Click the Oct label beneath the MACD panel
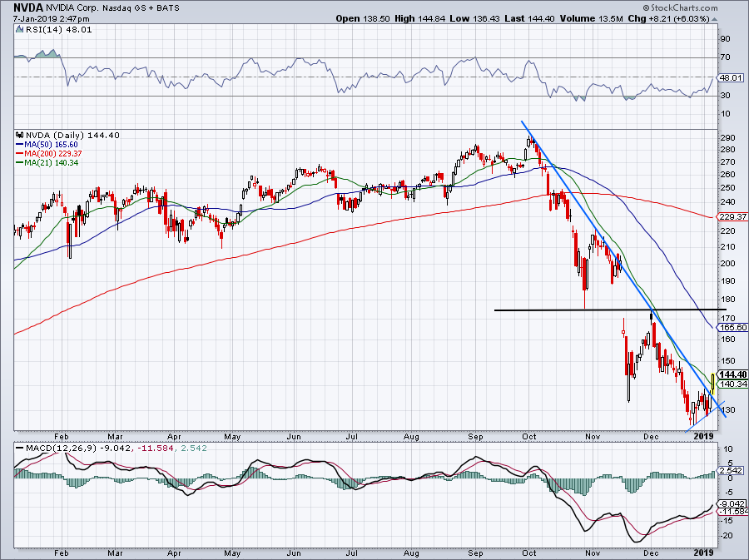The width and height of the screenshot is (749, 560). click(529, 553)
